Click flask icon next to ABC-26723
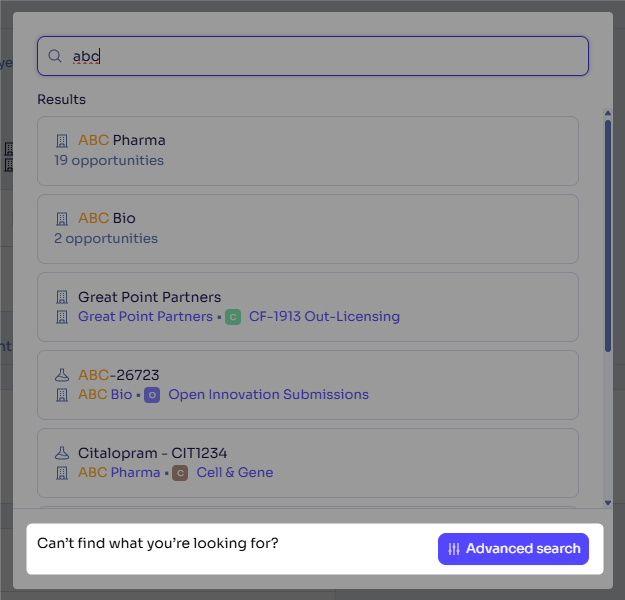This screenshot has height=600, width=625. pyautogui.click(x=62, y=375)
